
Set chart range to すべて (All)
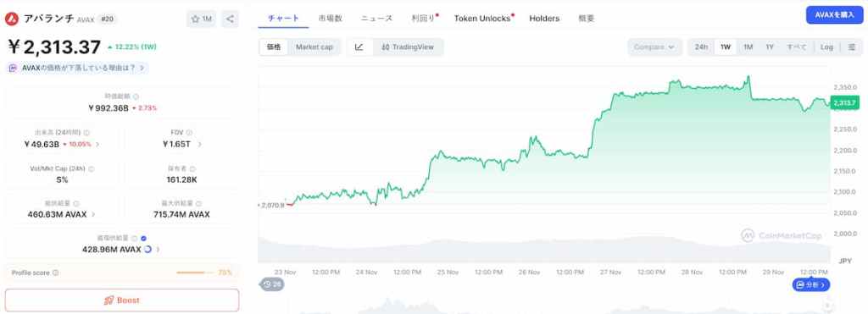point(797,47)
